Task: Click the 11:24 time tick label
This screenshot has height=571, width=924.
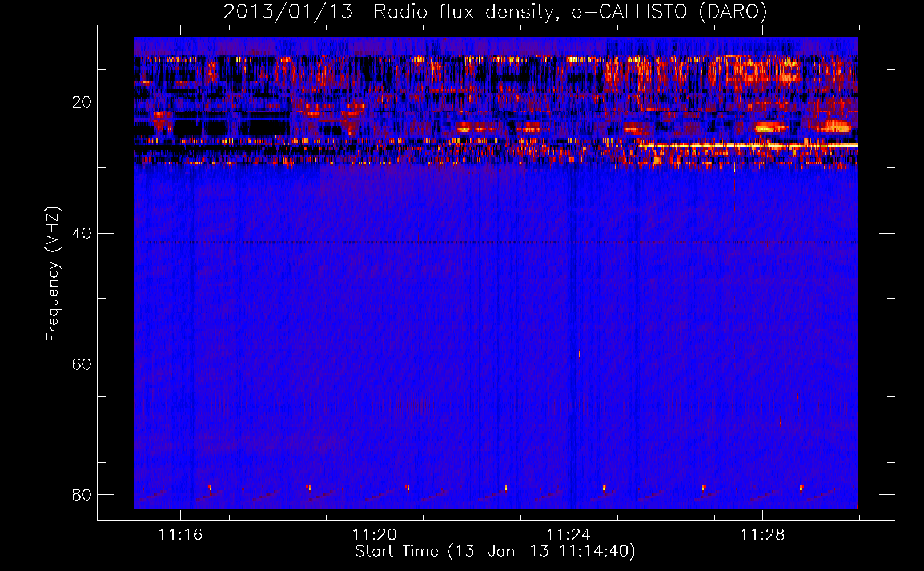Action: coord(568,534)
